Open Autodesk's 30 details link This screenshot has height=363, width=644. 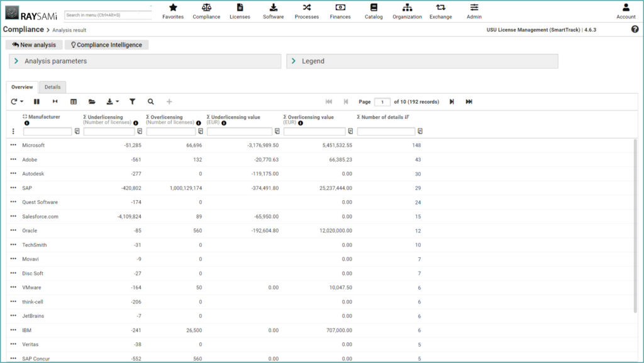point(418,174)
